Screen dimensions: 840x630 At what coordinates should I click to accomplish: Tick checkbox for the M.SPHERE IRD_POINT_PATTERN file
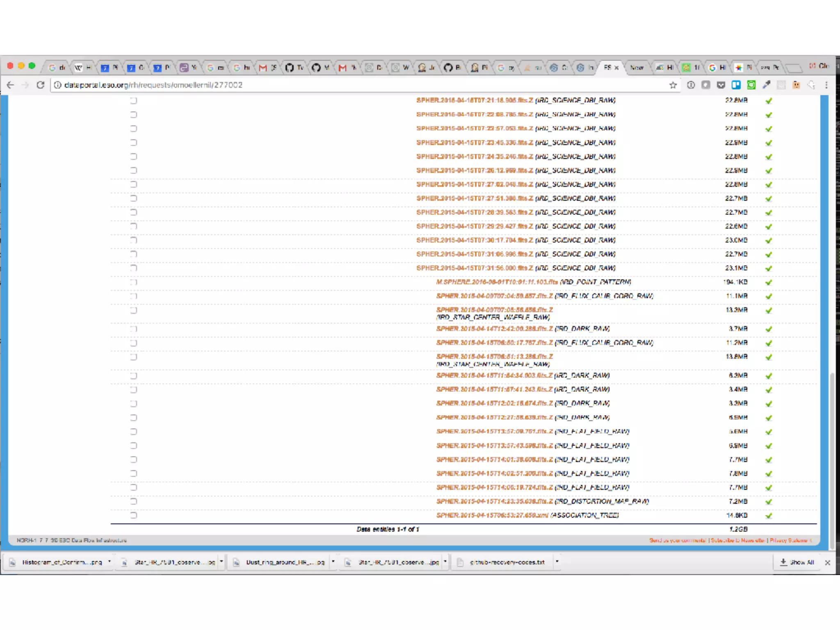(134, 282)
